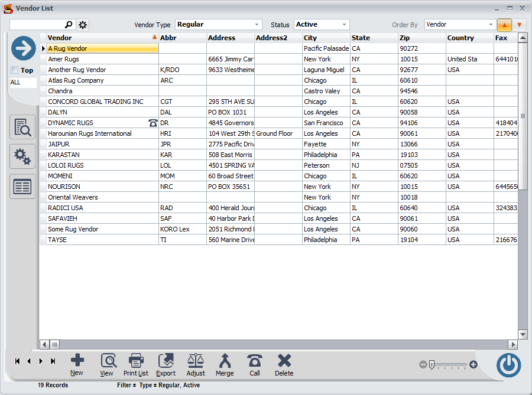Click the ALL filter field

click(23, 82)
